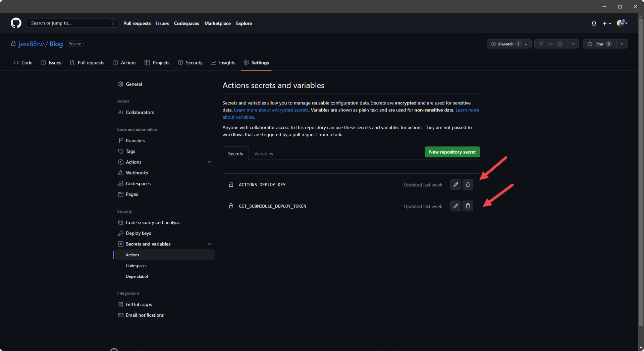Open the user avatar menu

622,23
